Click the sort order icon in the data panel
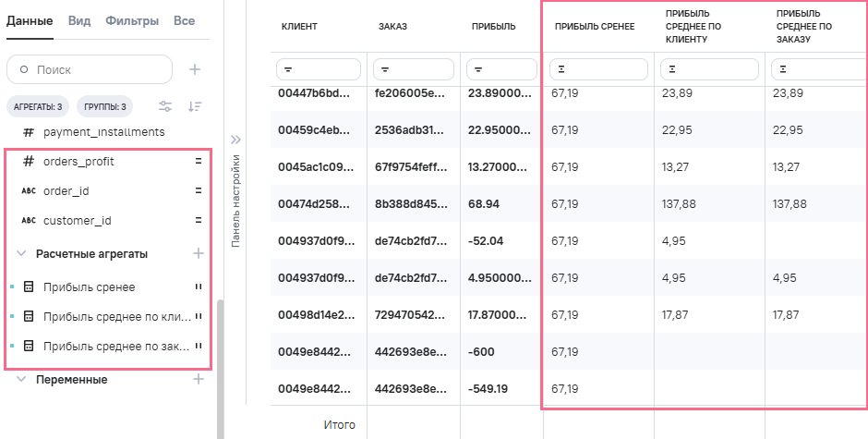Viewport: 868px width, 439px height. pyautogui.click(x=195, y=106)
